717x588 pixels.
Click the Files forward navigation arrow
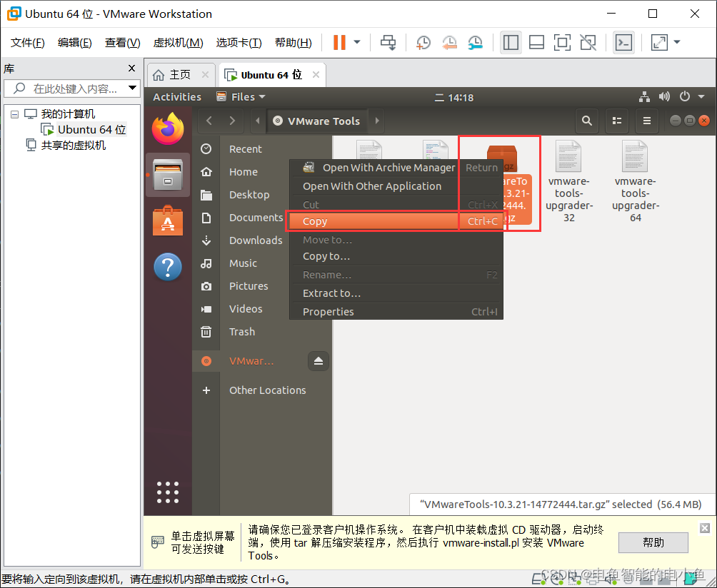coord(232,121)
